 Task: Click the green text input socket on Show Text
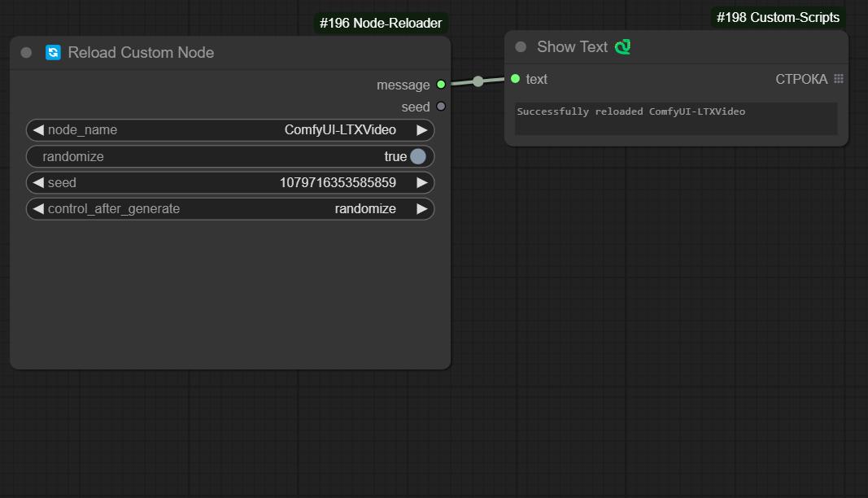click(514, 79)
